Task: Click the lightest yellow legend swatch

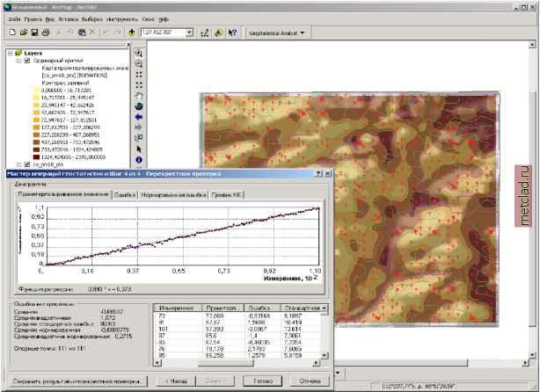Action: pyautogui.click(x=35, y=89)
